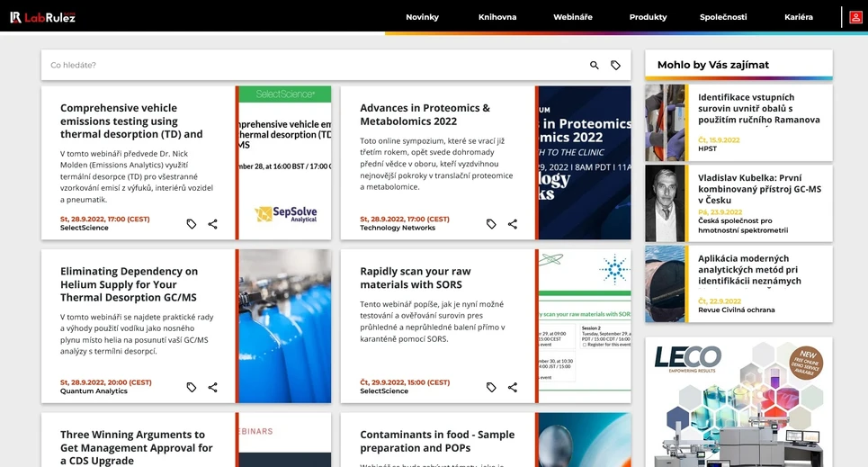Open the blue gas cylinders thumbnail
The width and height of the screenshot is (868, 467).
click(x=285, y=326)
